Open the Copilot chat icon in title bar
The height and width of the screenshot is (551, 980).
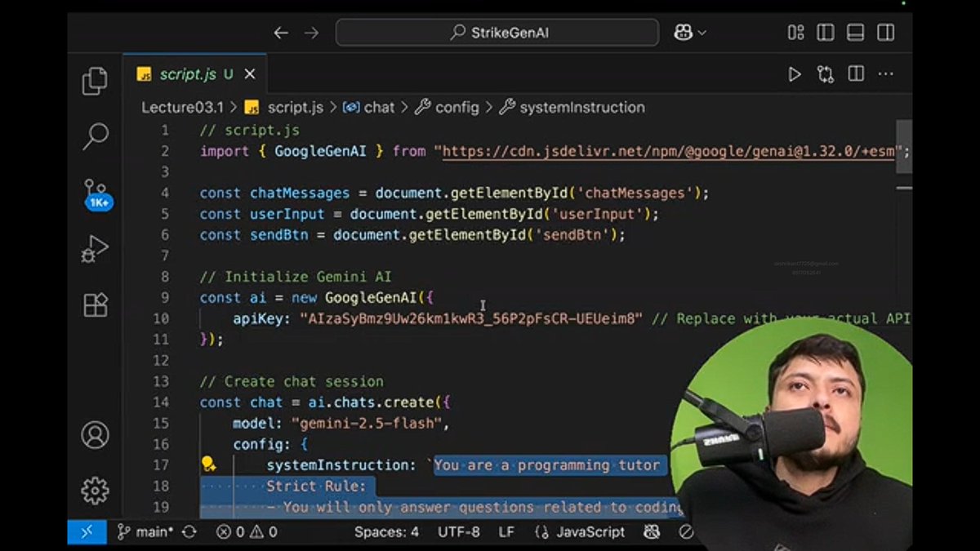683,33
